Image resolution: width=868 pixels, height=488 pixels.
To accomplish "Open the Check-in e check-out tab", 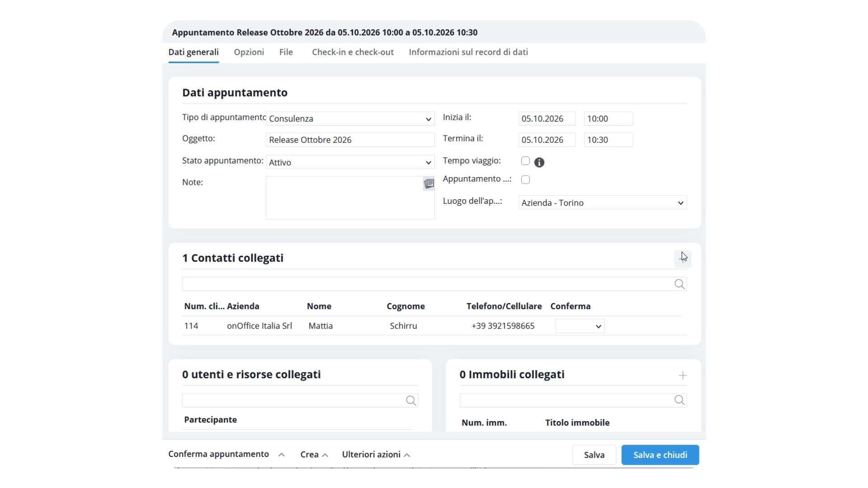I will tap(353, 52).
